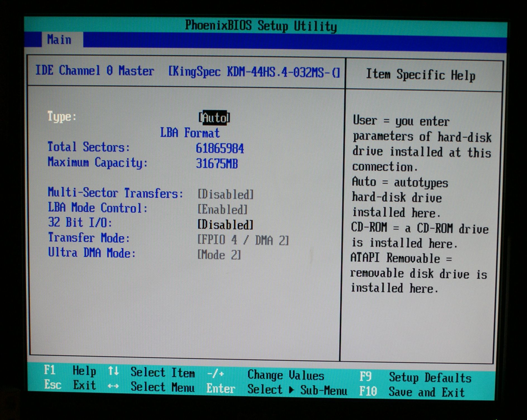Click the Ultra DMA Mode: label
This screenshot has width=527, height=420.
pos(92,253)
